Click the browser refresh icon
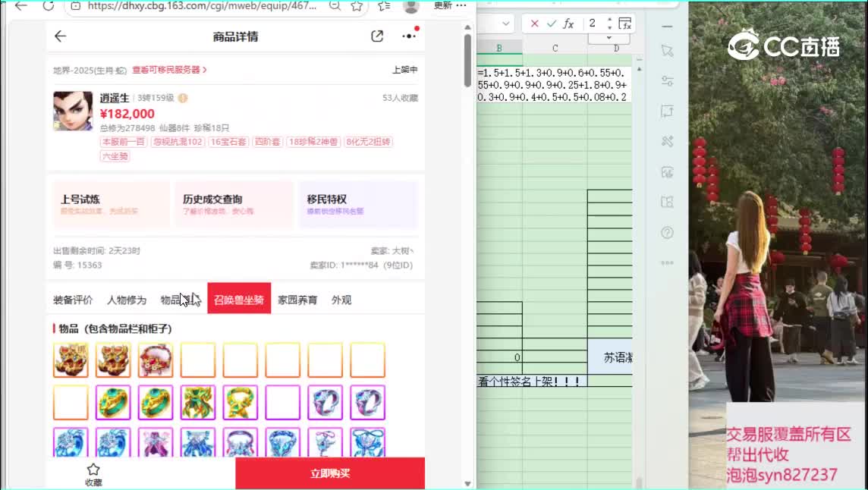Image resolution: width=868 pixels, height=490 pixels. tap(48, 6)
